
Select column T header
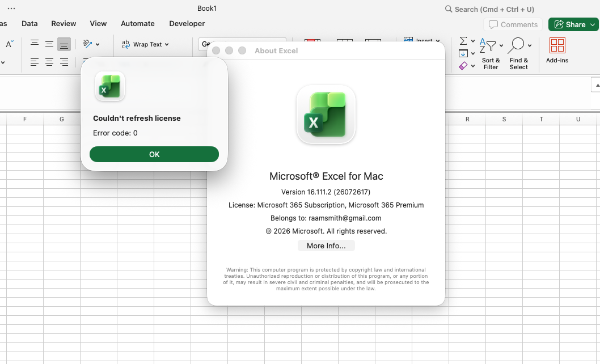541,119
